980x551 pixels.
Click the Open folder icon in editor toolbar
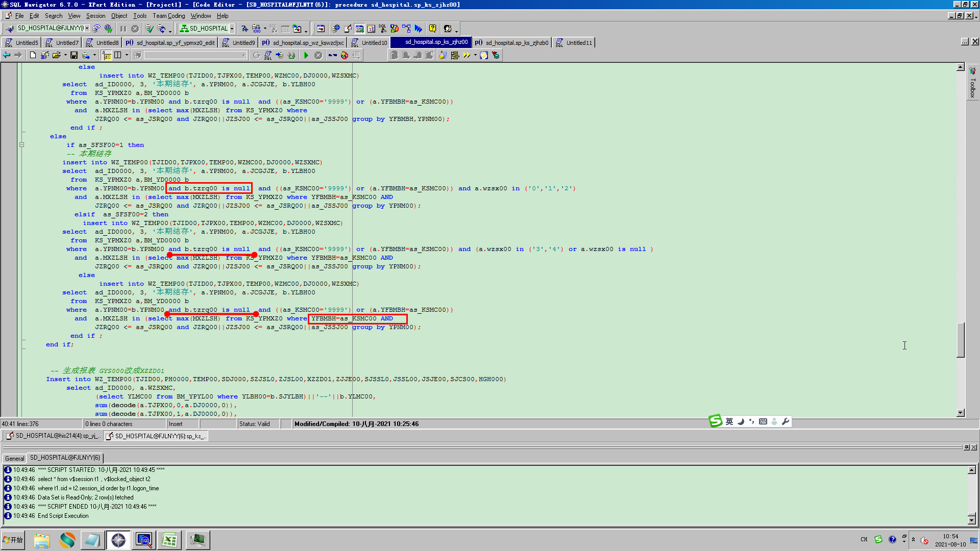(56, 55)
